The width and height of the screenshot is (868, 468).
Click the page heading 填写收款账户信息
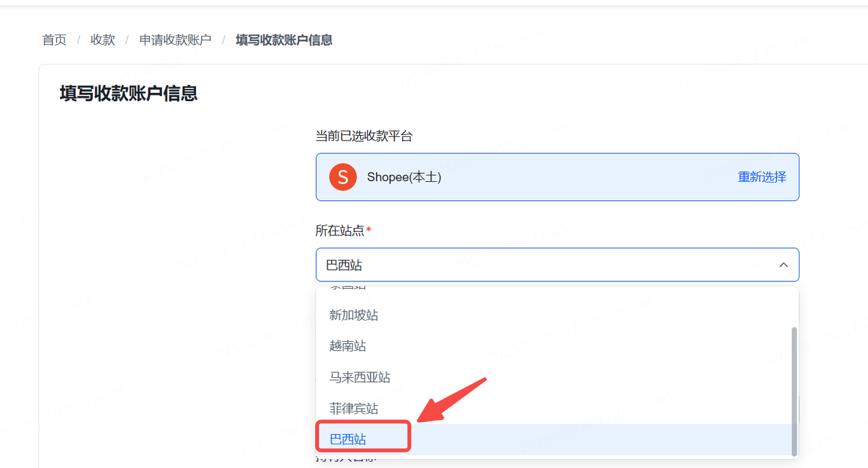point(129,93)
